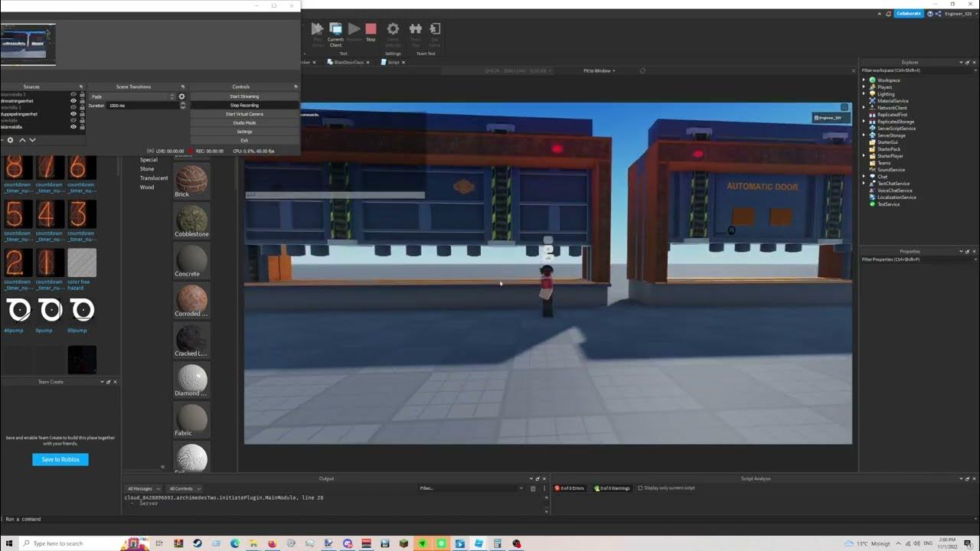
Task: Click Stop Recording in OBS
Action: [244, 106]
